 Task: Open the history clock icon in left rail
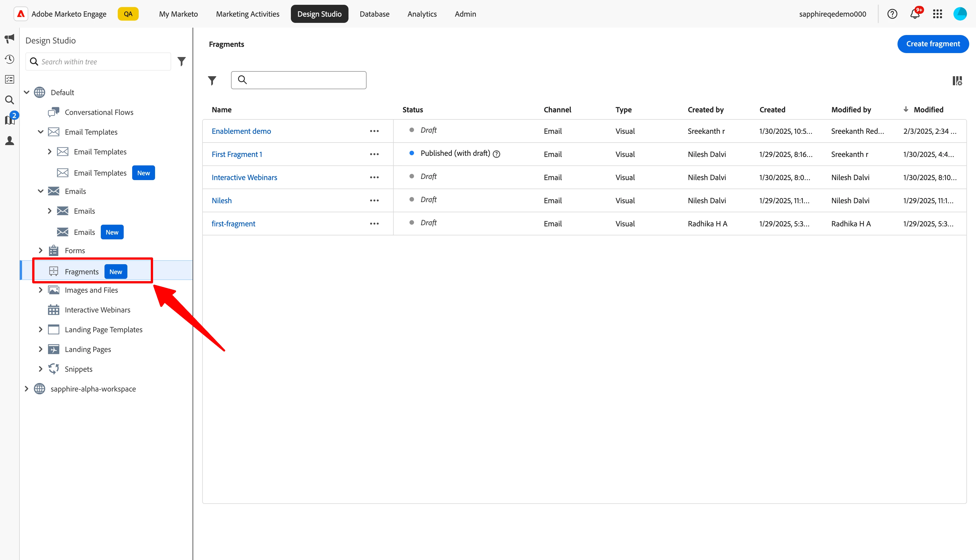coord(10,59)
